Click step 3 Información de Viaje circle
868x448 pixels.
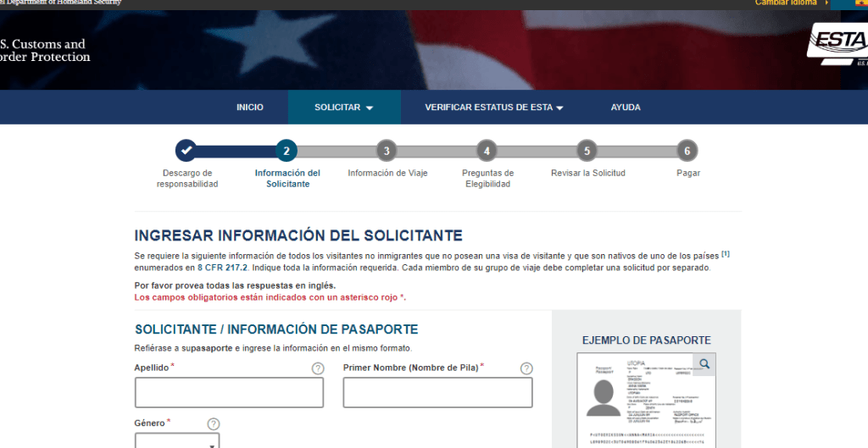(x=387, y=151)
